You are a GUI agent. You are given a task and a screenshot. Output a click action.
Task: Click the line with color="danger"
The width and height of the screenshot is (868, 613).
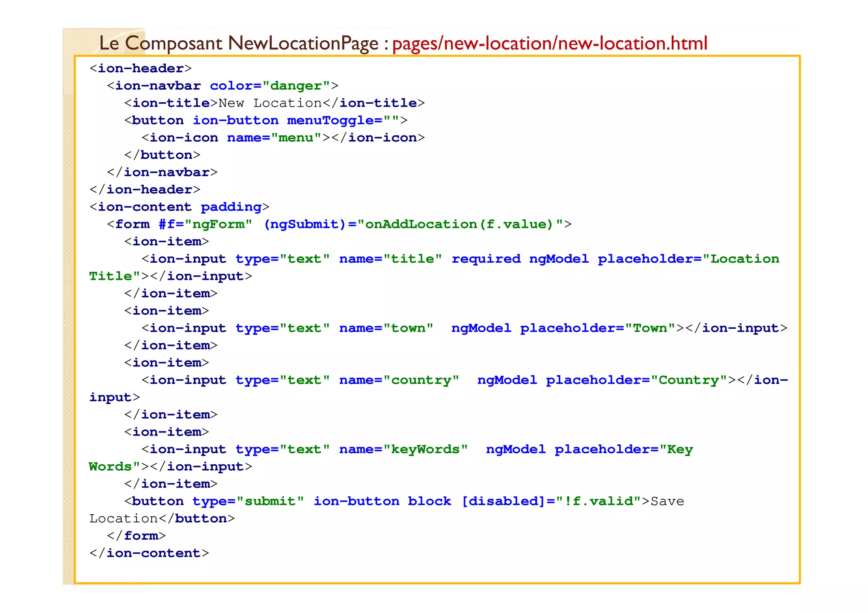pyautogui.click(x=223, y=86)
